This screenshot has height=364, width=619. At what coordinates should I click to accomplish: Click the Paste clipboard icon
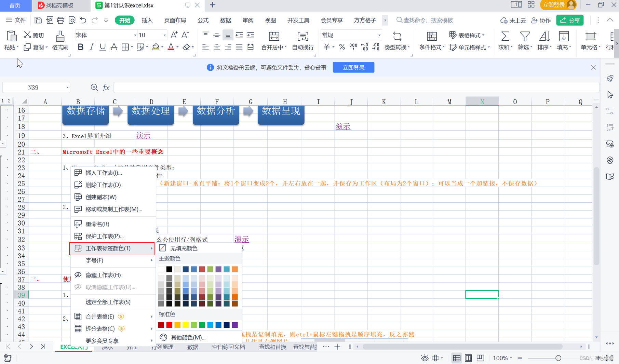(x=11, y=36)
